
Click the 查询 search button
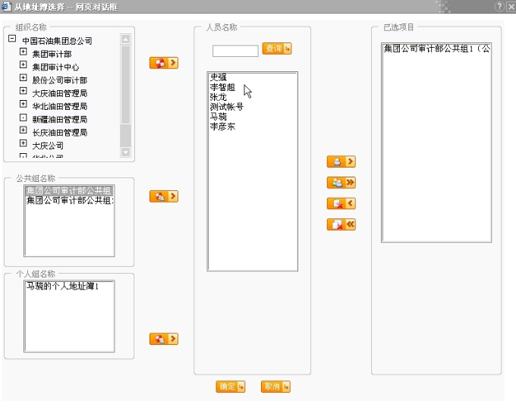coord(277,49)
